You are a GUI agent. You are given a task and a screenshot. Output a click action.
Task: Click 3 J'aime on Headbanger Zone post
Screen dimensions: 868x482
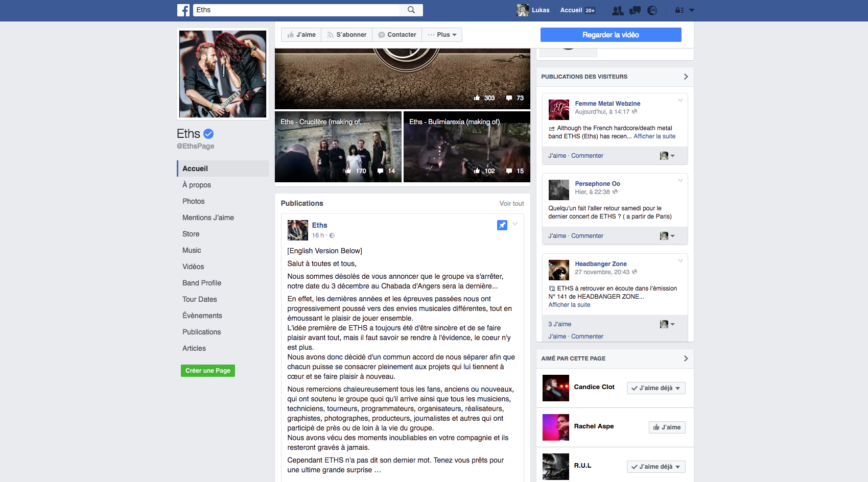pyautogui.click(x=559, y=324)
